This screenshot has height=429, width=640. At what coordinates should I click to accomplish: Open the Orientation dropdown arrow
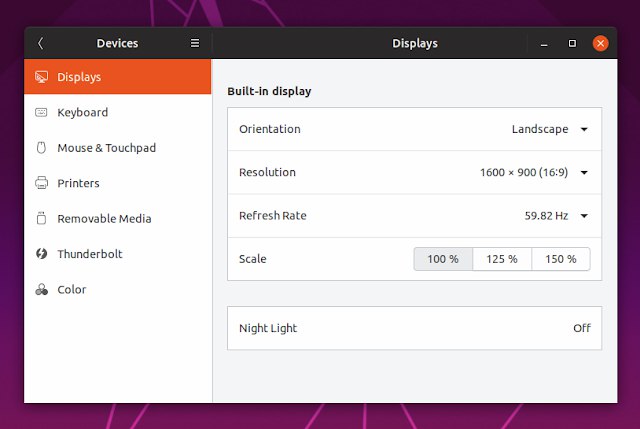pyautogui.click(x=584, y=129)
